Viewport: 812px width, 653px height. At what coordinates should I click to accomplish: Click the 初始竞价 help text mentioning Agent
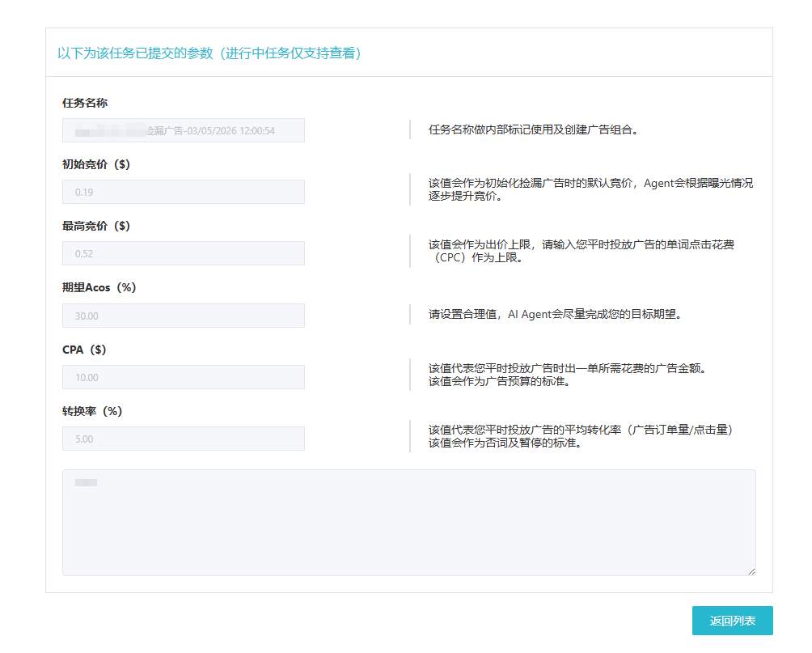coord(590,189)
